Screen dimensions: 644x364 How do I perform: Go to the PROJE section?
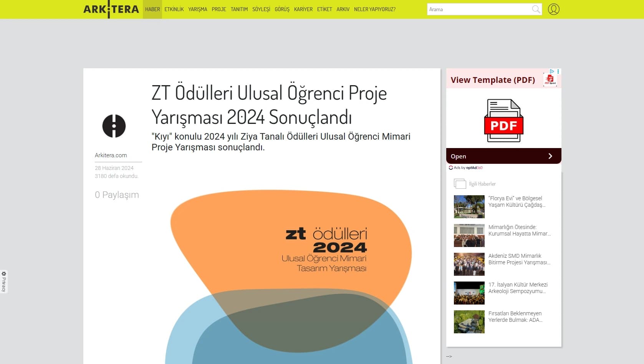219,9
